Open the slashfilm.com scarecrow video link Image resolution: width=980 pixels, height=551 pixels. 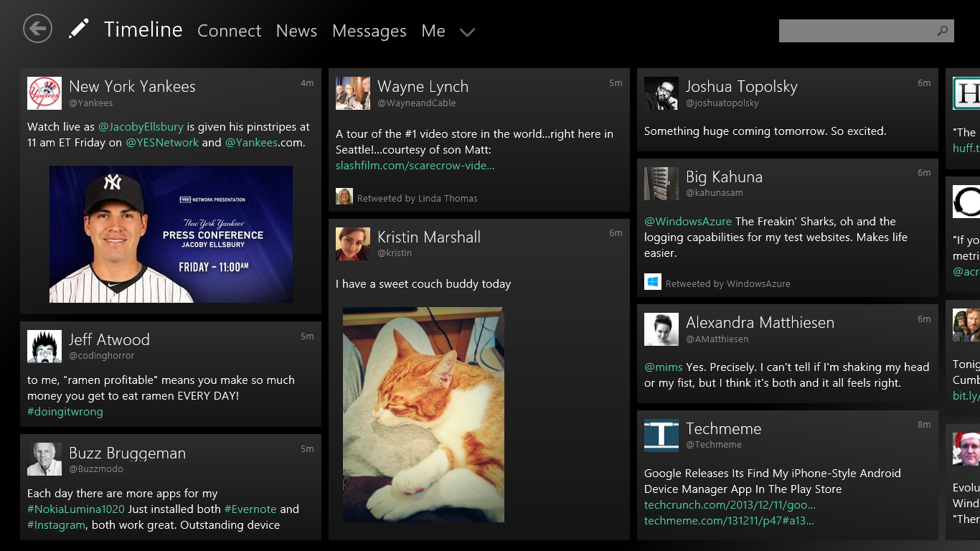coord(415,166)
